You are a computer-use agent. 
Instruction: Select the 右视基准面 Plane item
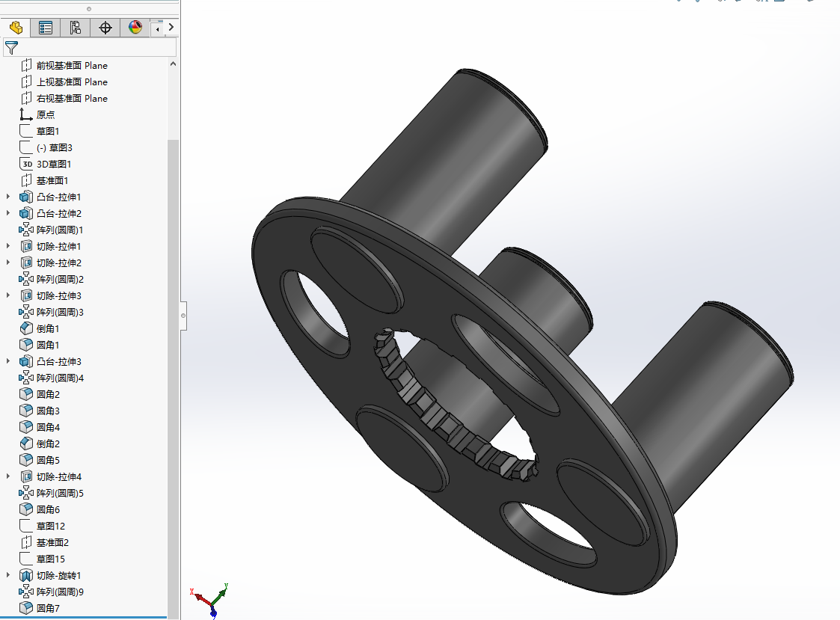72,99
